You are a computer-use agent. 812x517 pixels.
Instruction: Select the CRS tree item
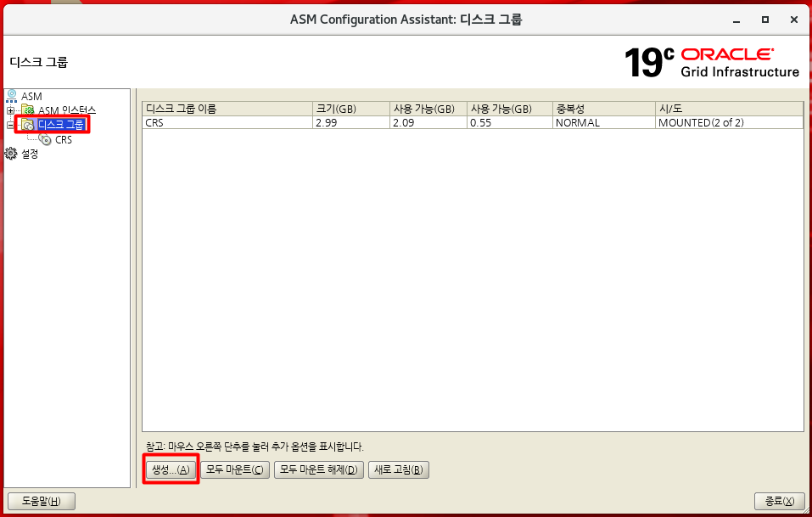tap(64, 140)
